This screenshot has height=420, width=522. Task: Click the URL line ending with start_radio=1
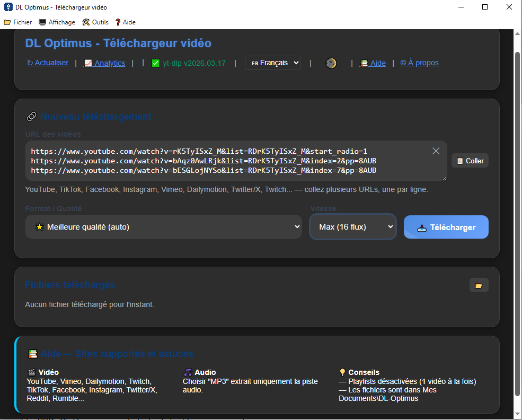[x=199, y=151]
